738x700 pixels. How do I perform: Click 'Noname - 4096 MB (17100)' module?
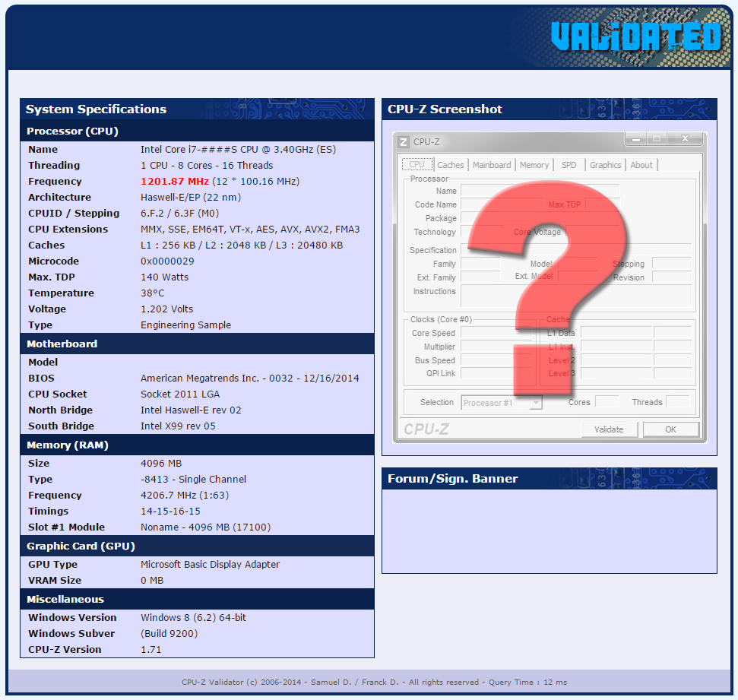point(206,527)
